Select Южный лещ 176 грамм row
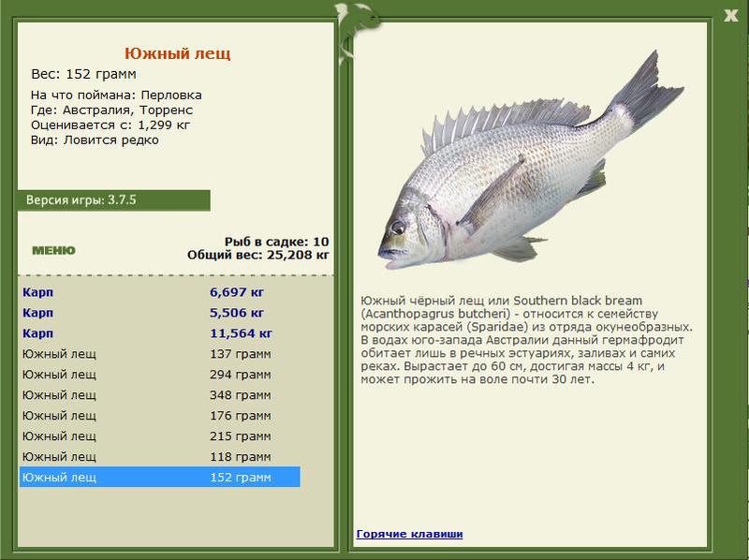 (159, 415)
